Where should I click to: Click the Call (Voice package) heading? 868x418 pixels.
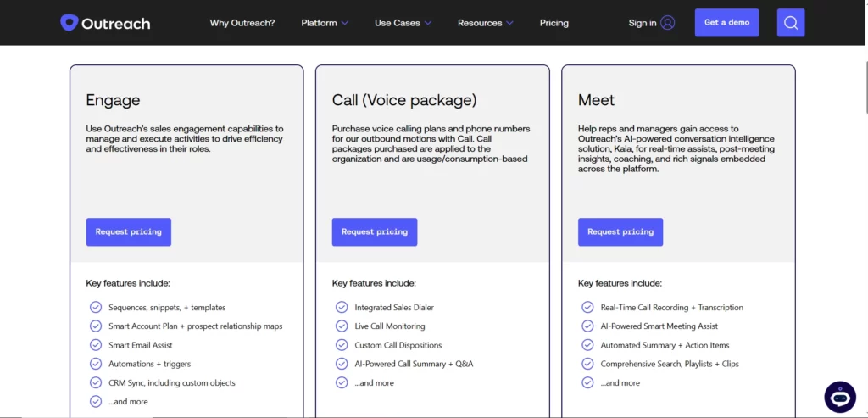404,100
